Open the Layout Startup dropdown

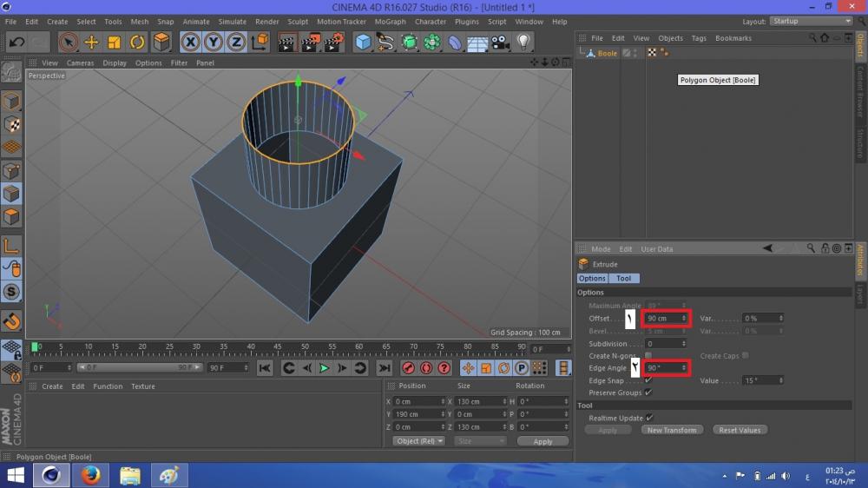tap(811, 21)
